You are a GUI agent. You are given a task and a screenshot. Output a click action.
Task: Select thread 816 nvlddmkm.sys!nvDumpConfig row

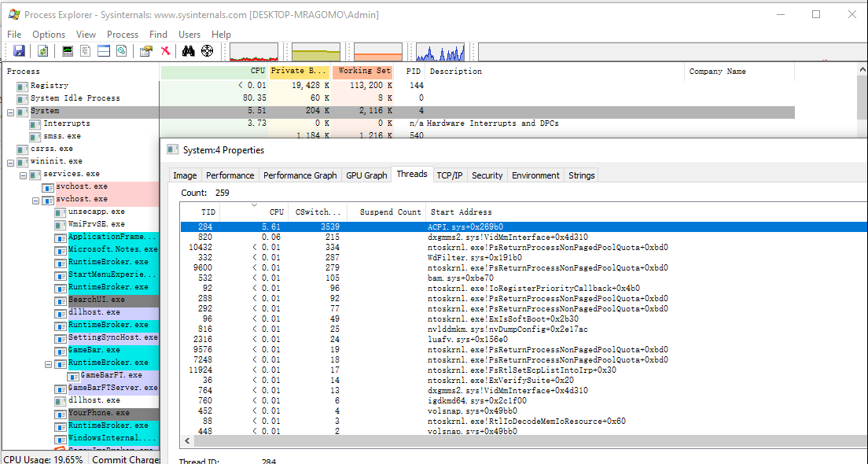coord(524,329)
